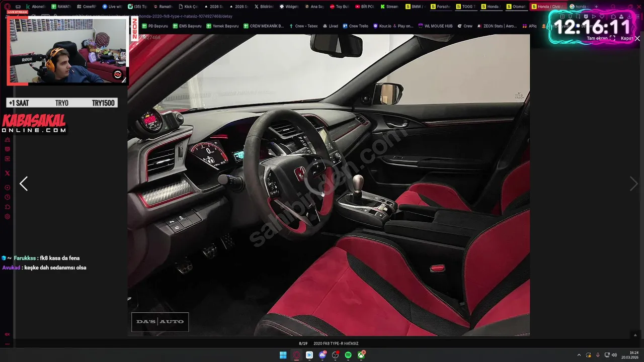Open Opera main menu logo
The height and width of the screenshot is (362, 644).
pos(7,7)
